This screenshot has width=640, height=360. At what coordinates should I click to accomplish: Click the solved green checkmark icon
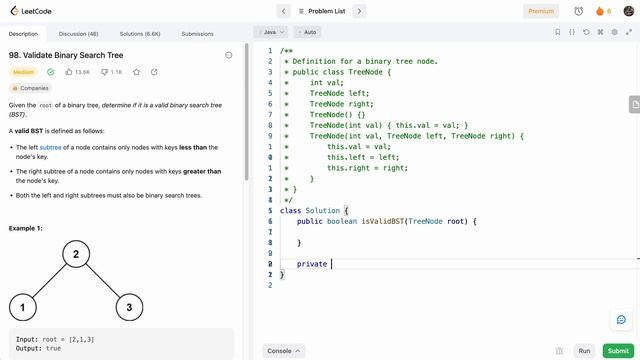(51, 72)
